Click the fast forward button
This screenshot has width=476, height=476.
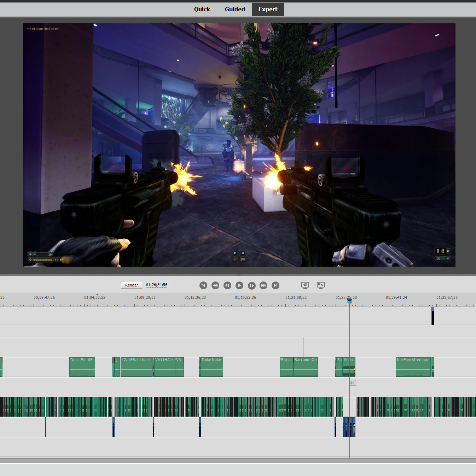pos(263,285)
